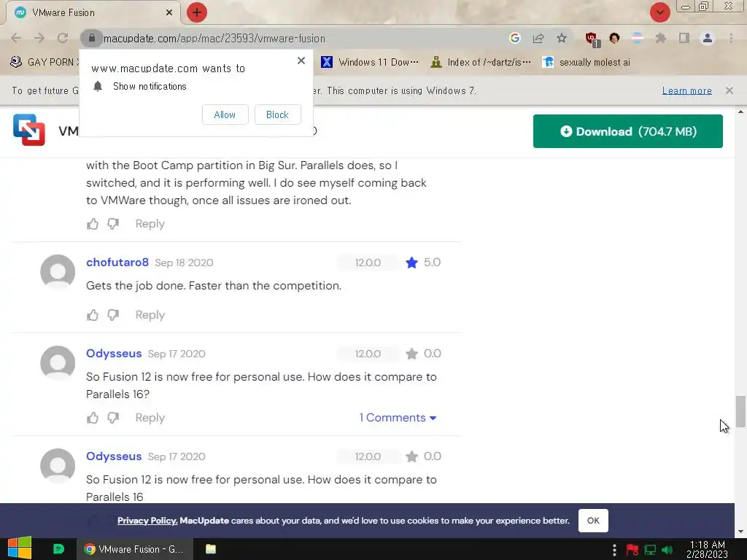747x560 pixels.
Task: Open Chrome three-dot menu
Action: click(x=731, y=38)
